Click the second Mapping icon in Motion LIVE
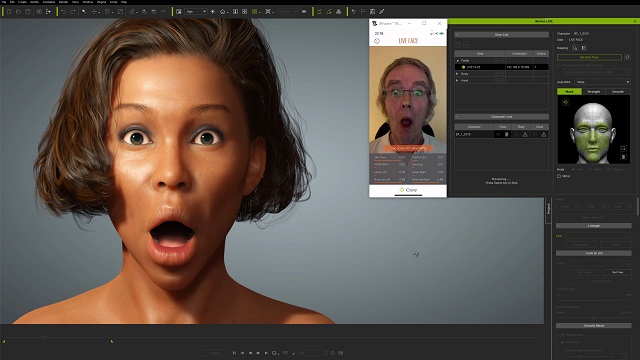640x360 pixels. (584, 48)
